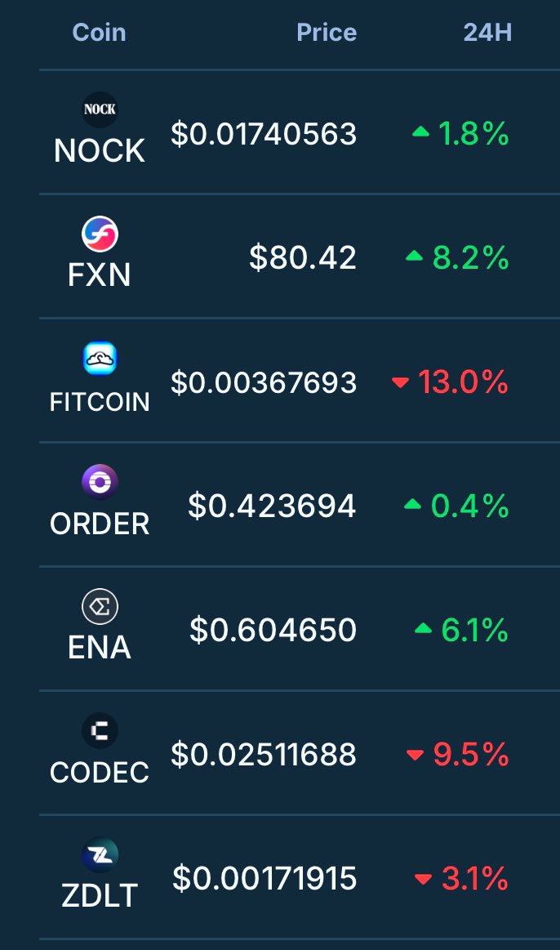Viewport: 560px width, 950px height.
Task: Click ZDLT's price $0.00171915
Action: [x=264, y=879]
